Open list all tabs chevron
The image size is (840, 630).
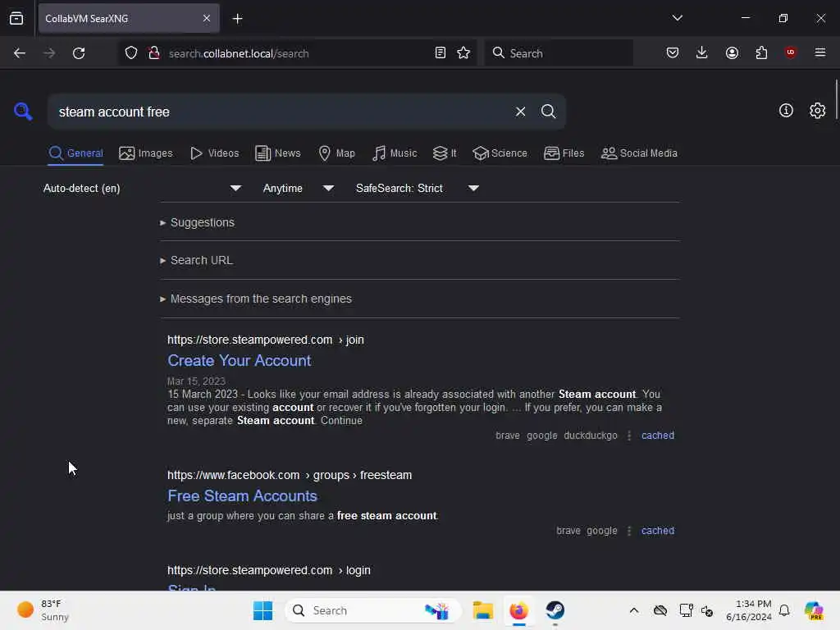point(677,18)
